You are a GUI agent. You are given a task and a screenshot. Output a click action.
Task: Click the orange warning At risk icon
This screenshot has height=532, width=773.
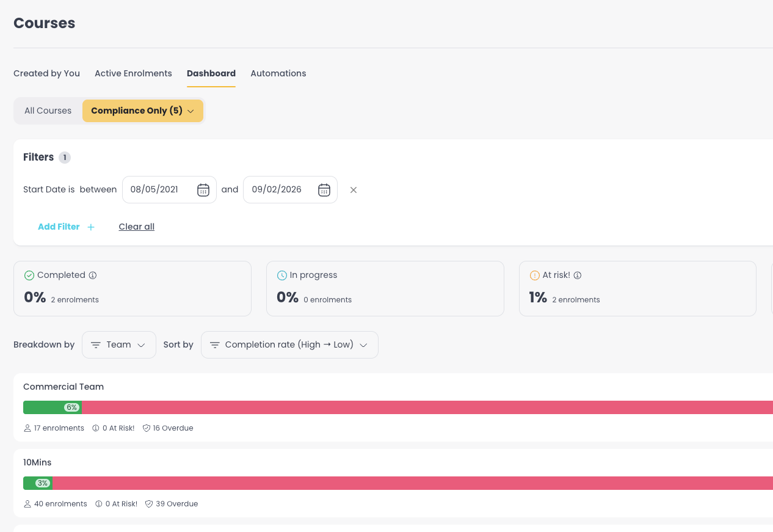point(535,275)
